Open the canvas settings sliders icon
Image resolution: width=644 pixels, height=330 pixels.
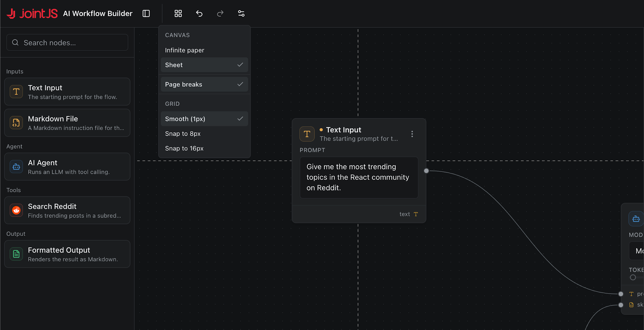[241, 14]
